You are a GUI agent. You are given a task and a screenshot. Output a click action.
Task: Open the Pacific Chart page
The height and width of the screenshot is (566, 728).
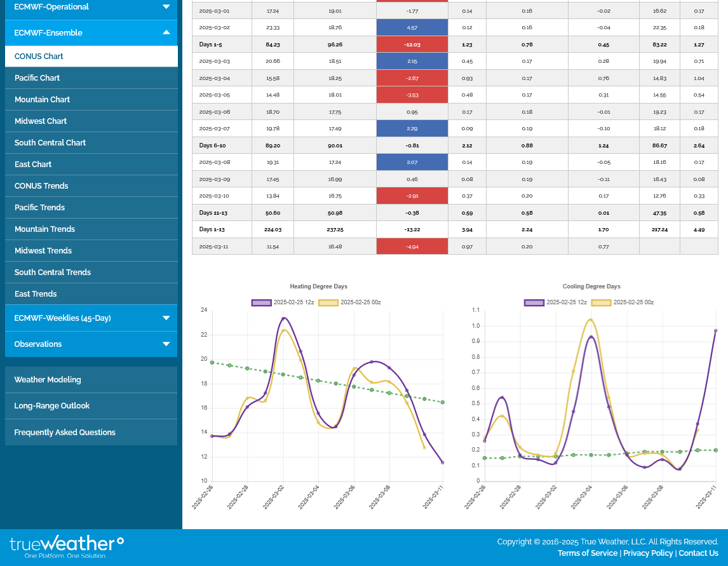coord(37,78)
